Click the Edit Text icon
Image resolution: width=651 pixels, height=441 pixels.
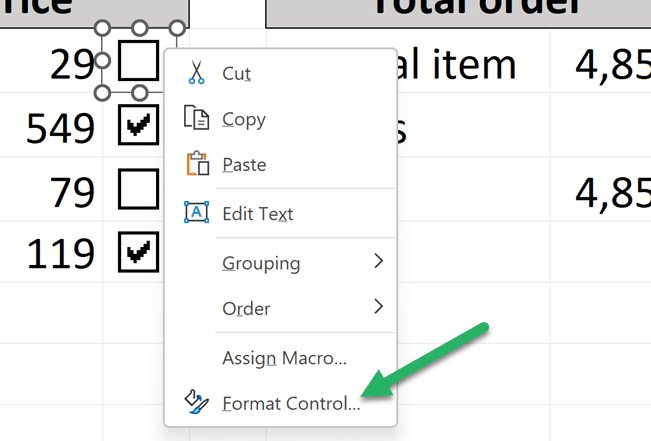pos(196,212)
